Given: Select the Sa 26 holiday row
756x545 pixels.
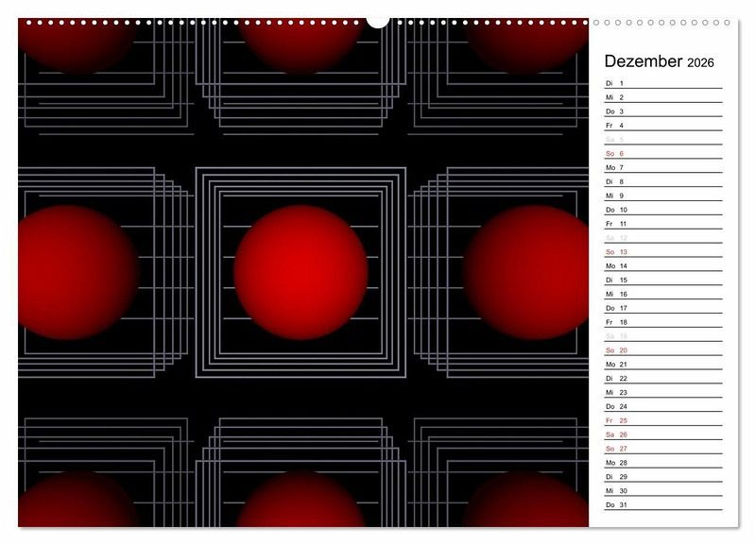Looking at the screenshot, I should point(661,434).
